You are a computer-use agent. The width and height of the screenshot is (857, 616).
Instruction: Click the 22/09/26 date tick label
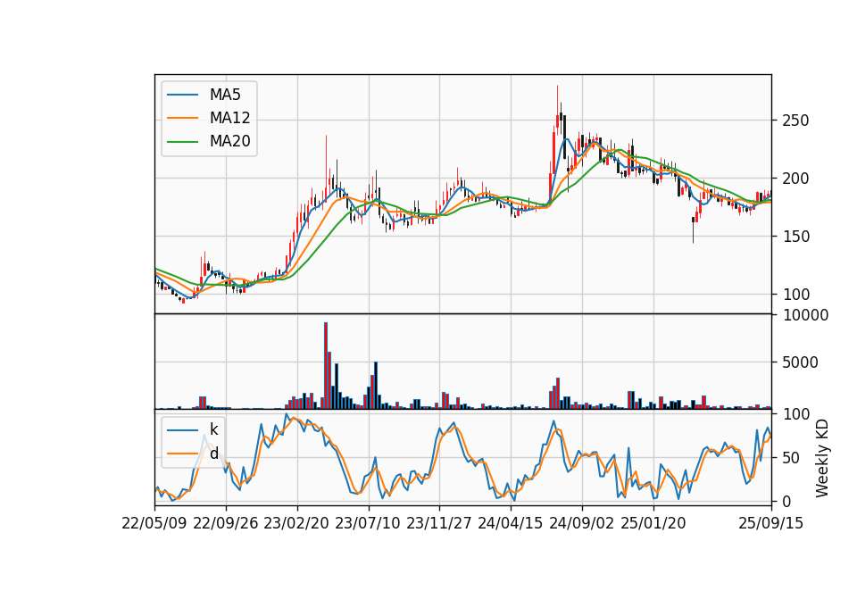point(226,523)
